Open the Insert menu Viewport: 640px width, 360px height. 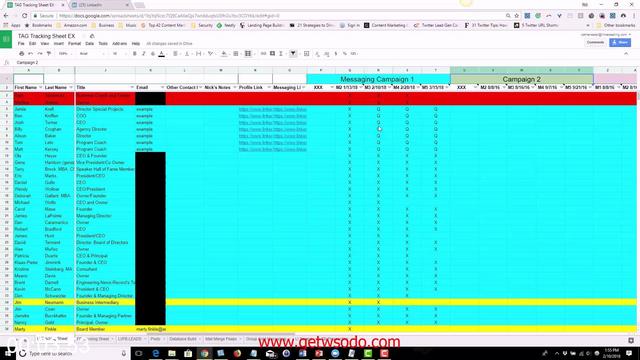coord(59,43)
